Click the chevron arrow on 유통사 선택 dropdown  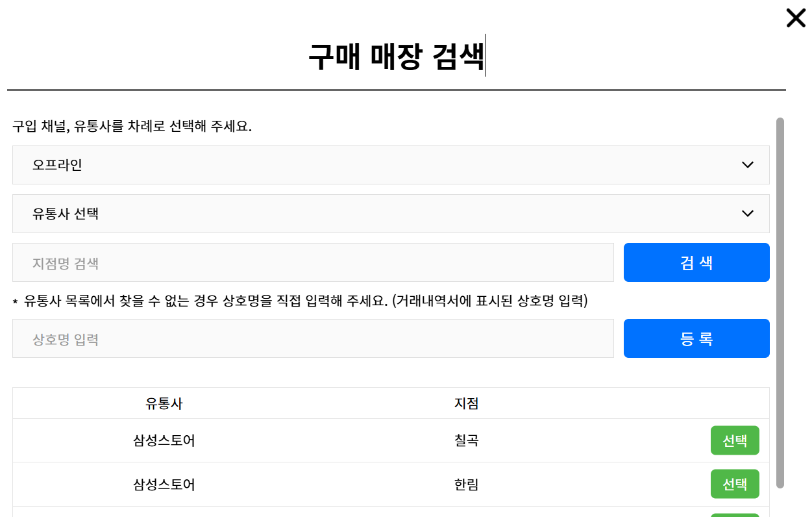click(x=748, y=214)
